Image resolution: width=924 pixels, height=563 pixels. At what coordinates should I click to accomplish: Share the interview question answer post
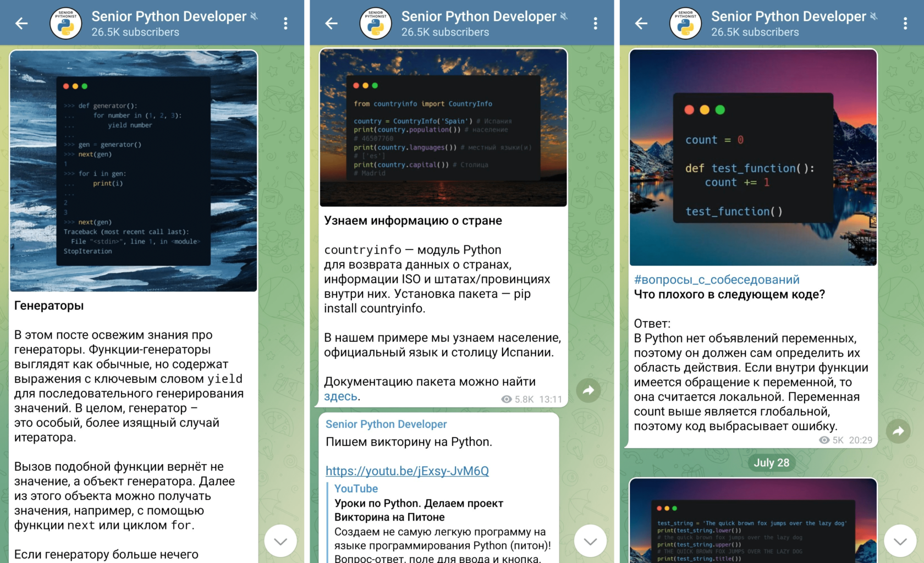(x=899, y=432)
